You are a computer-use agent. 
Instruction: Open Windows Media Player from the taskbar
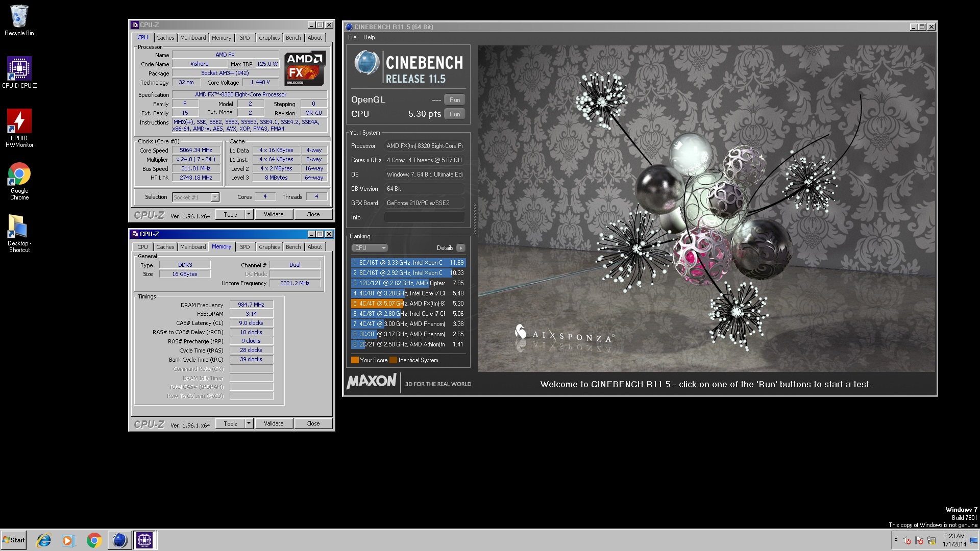[x=68, y=540]
